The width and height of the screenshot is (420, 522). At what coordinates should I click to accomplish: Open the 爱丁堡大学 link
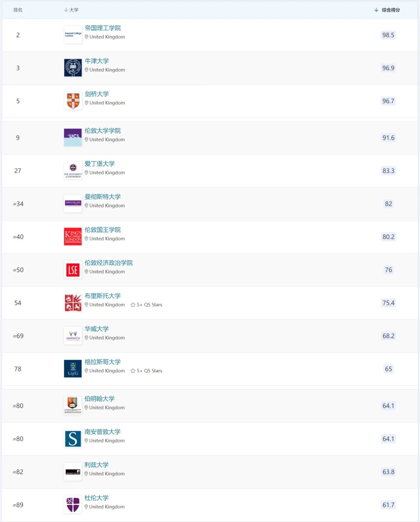pyautogui.click(x=100, y=163)
